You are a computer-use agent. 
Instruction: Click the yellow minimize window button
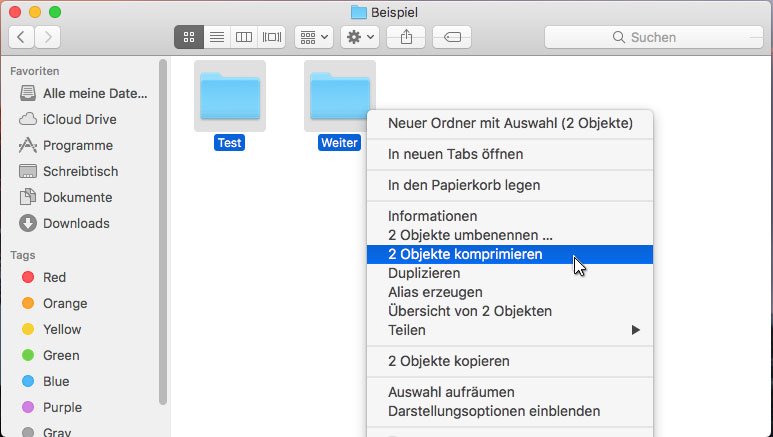[35, 12]
